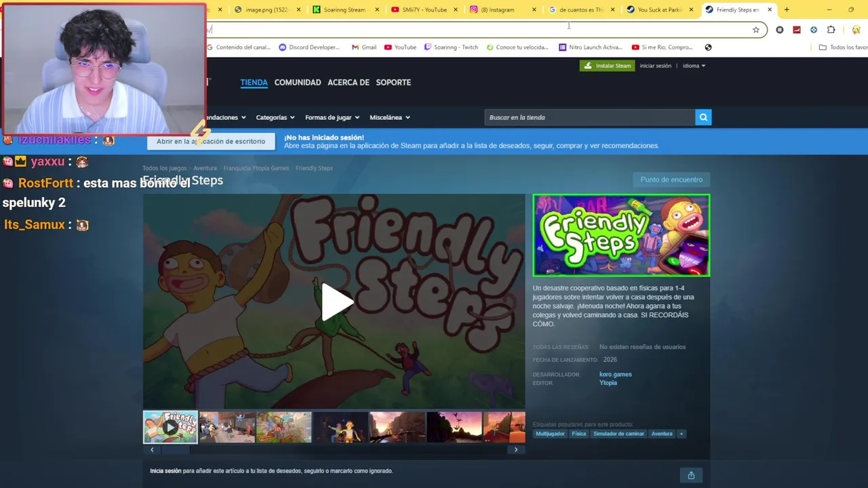Open new browser tab with plus icon
Image resolution: width=868 pixels, height=488 pixels.
[x=787, y=9]
